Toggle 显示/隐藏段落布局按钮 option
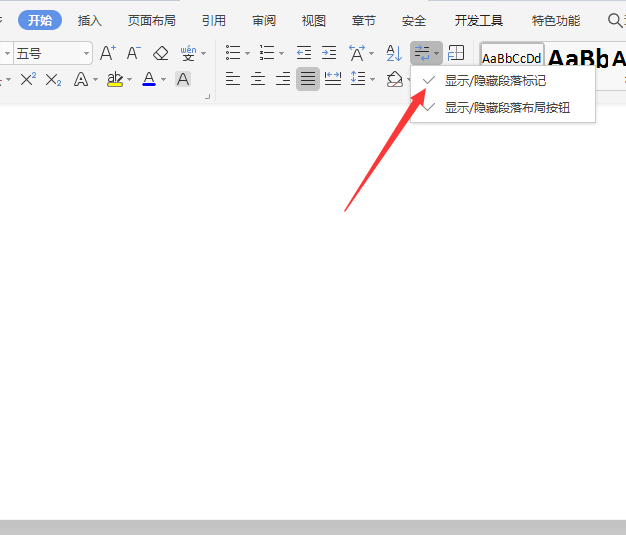Screen dimensions: 626x535 507,107
